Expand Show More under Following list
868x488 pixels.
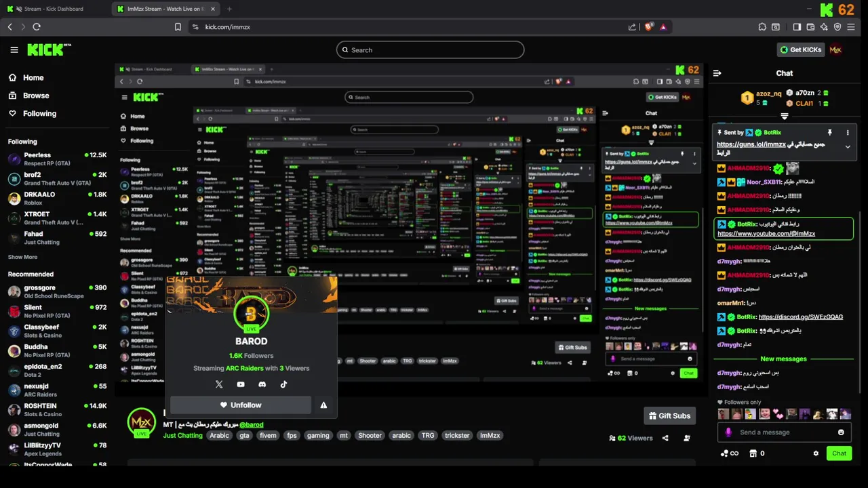point(22,257)
